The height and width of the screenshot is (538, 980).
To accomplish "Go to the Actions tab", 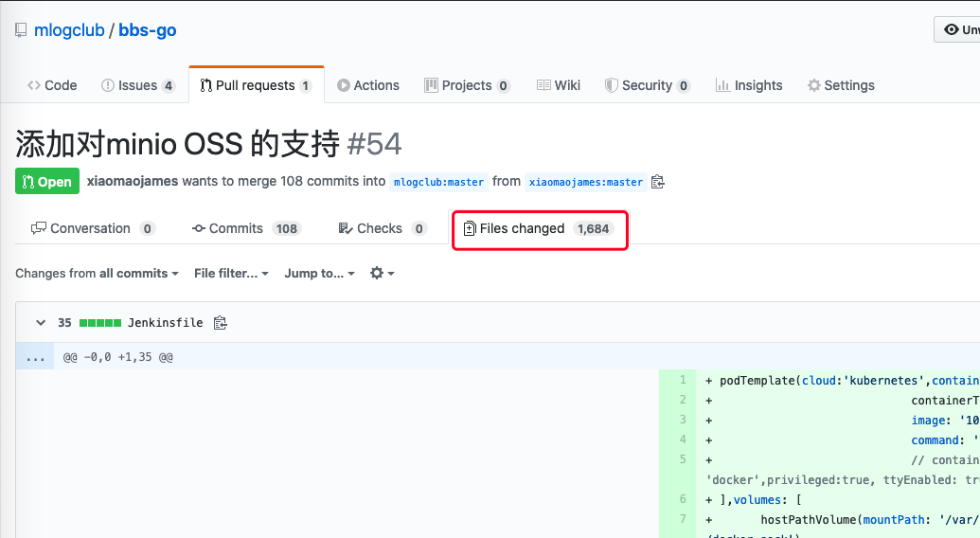I will [368, 85].
